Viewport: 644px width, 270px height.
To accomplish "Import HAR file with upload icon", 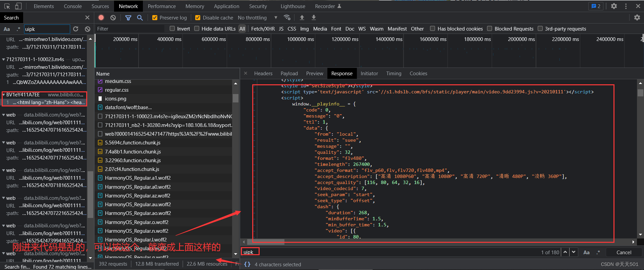I will click(302, 17).
